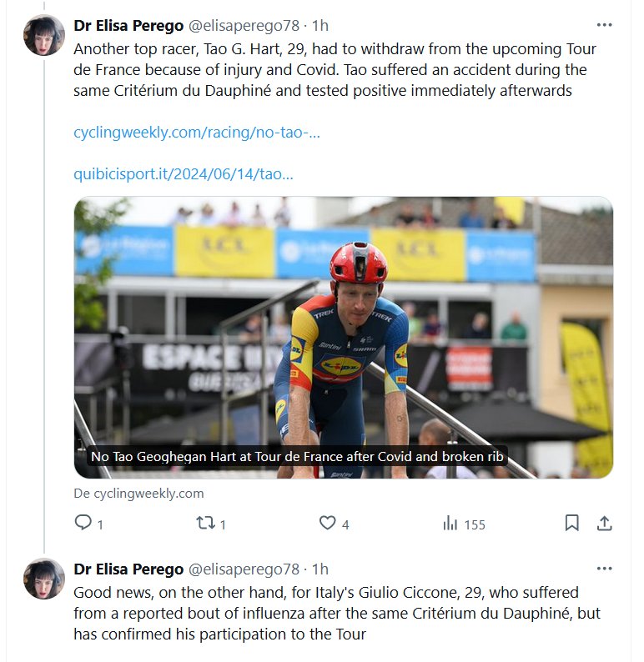Open more options on first tweet

click(x=605, y=25)
